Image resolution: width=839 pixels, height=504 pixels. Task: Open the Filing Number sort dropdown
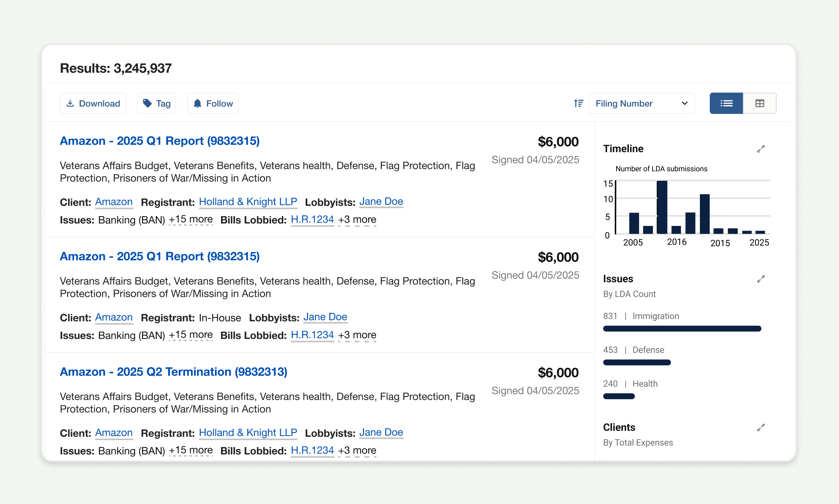pyautogui.click(x=641, y=104)
